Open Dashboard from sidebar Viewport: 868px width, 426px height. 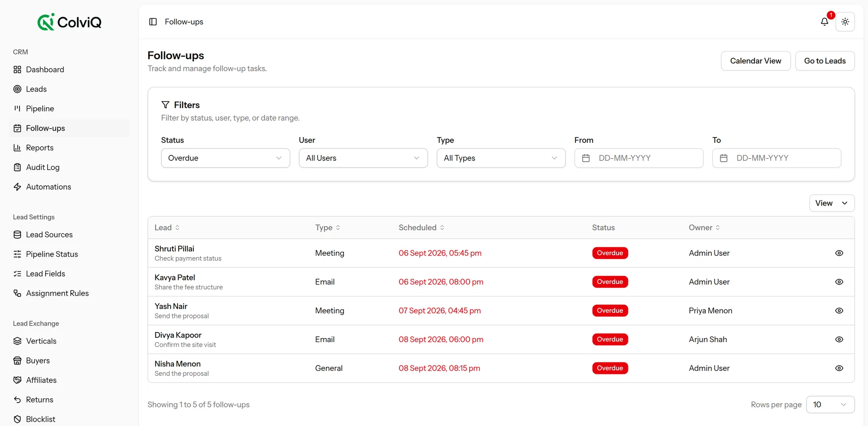pos(69,70)
